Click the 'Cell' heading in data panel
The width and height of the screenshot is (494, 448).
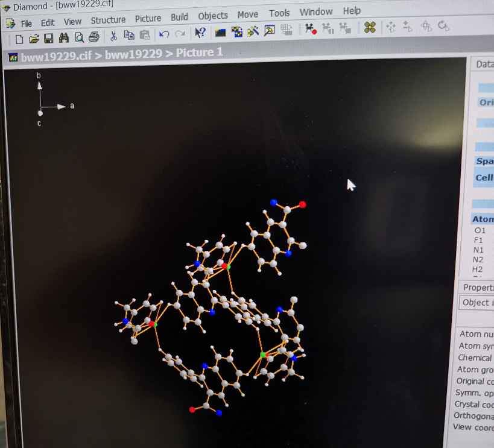[484, 178]
